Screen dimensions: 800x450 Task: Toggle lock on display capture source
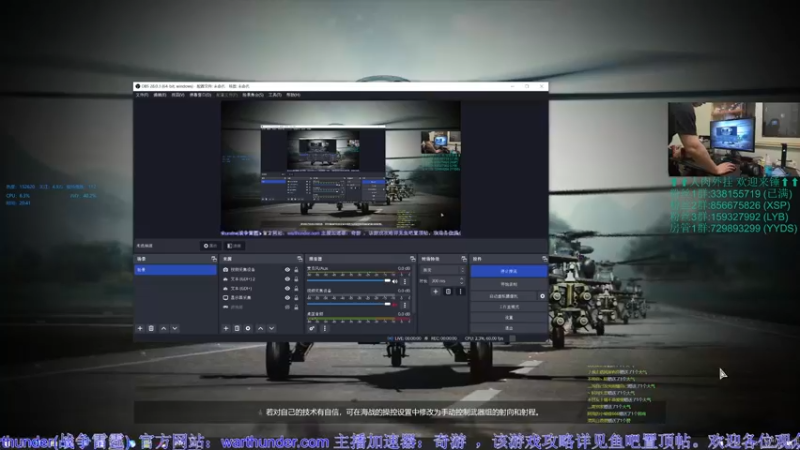click(296, 297)
